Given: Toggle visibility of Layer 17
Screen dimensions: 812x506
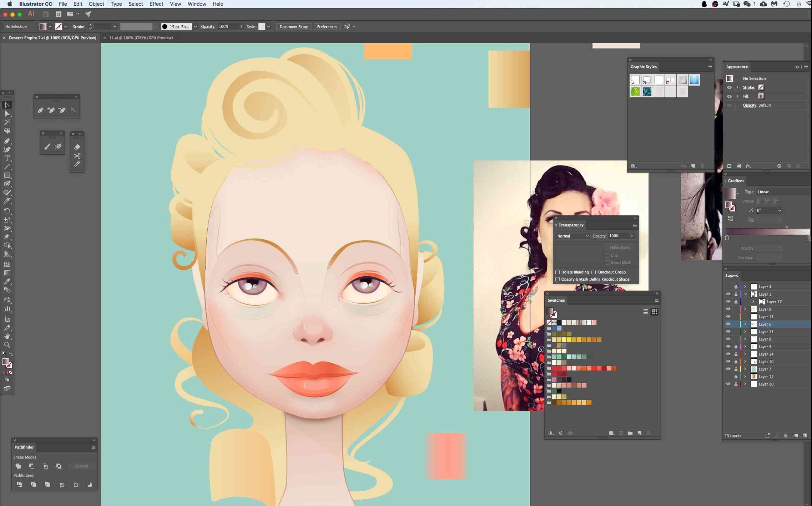Looking at the screenshot, I should tap(727, 301).
